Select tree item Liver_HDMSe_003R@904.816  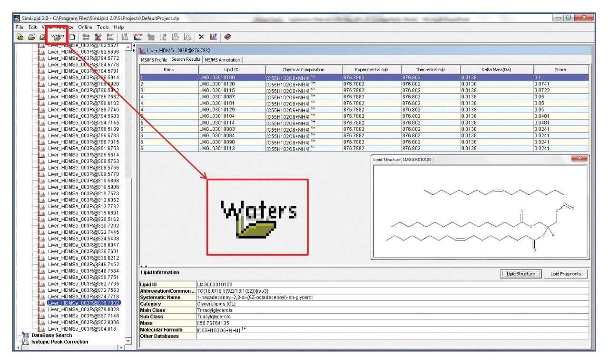pyautogui.click(x=82, y=329)
